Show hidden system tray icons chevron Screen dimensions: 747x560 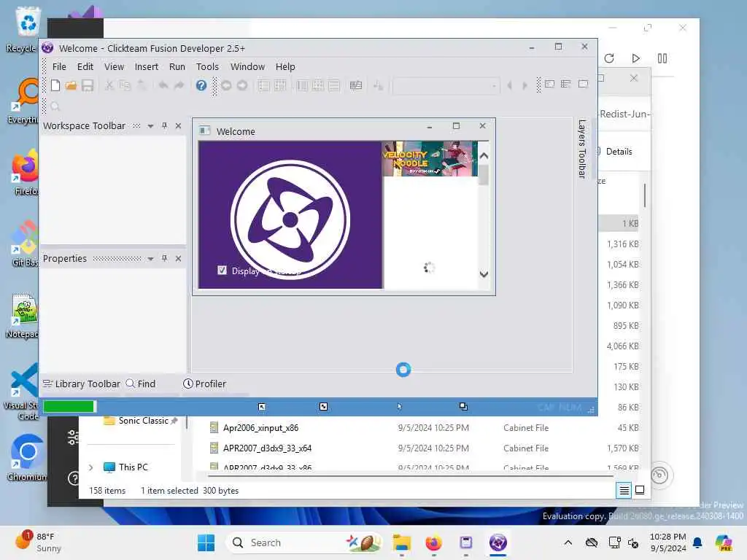[568, 542]
